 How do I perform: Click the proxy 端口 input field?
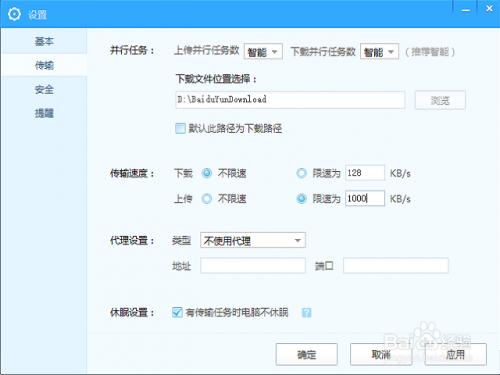point(396,266)
